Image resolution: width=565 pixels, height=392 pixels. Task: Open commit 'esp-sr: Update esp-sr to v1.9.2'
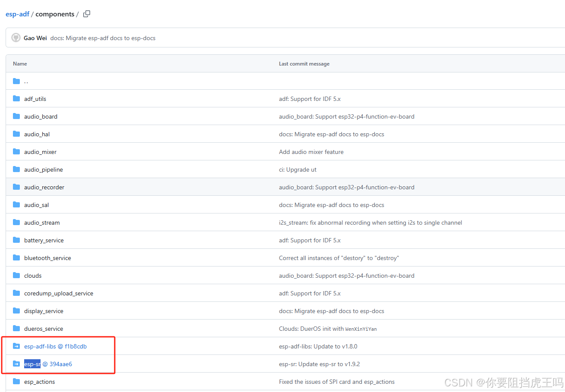coord(320,364)
